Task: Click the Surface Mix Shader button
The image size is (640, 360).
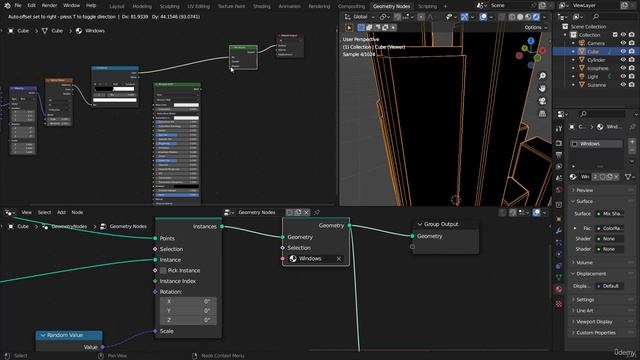Action: click(x=609, y=213)
